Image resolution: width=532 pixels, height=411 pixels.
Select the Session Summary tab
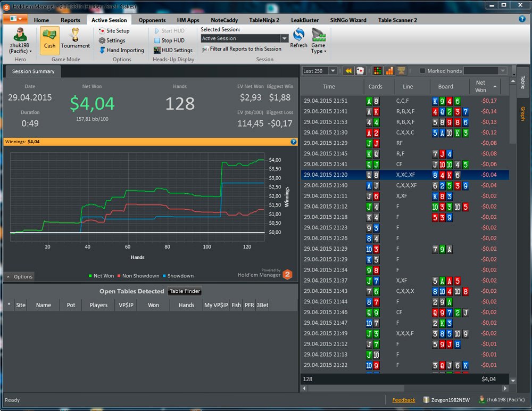point(33,71)
